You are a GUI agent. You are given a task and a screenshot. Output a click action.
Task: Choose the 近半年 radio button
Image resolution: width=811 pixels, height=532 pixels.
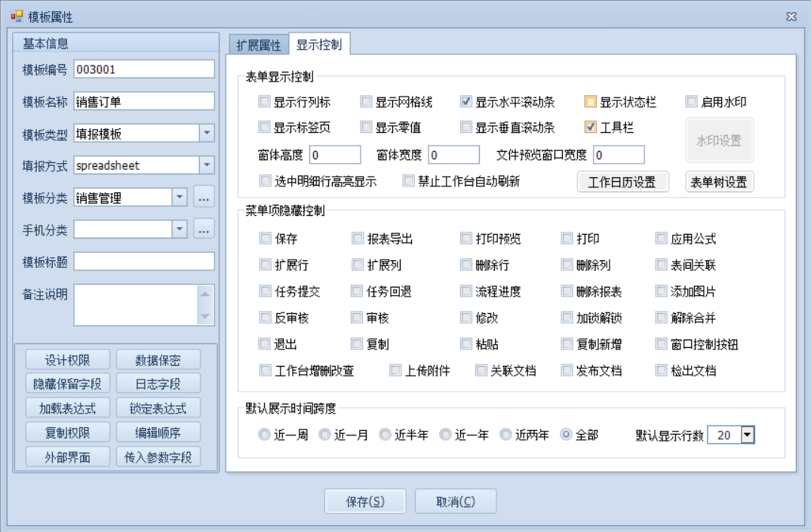tap(385, 435)
